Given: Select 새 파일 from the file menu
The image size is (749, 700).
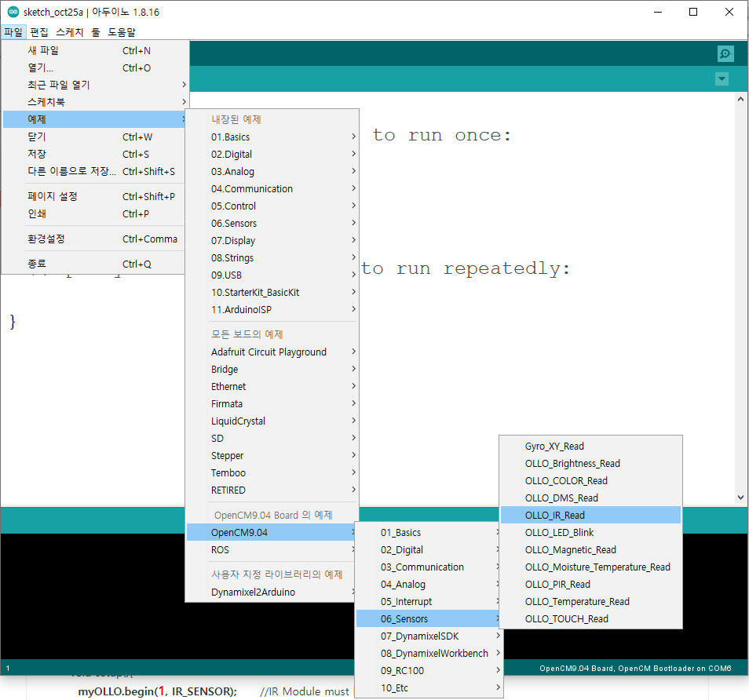Looking at the screenshot, I should coord(93,50).
